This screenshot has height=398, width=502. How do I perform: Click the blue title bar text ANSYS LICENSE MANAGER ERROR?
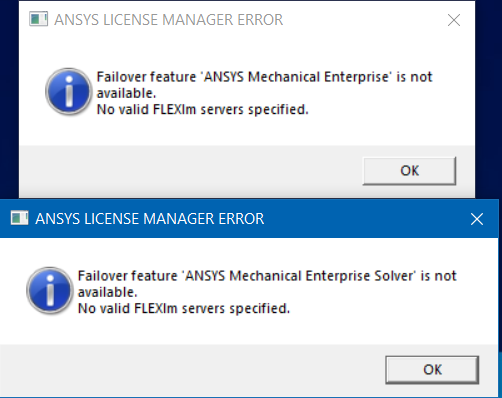(x=150, y=219)
